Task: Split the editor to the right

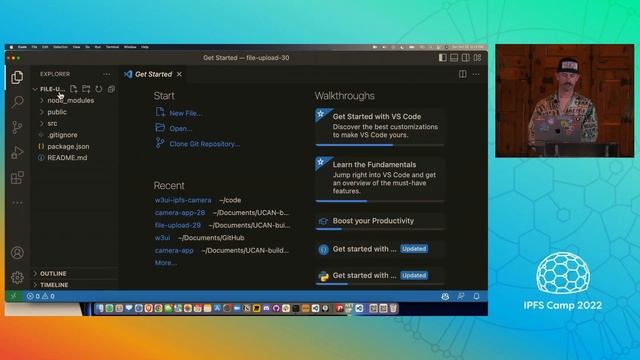Action: pos(462,74)
